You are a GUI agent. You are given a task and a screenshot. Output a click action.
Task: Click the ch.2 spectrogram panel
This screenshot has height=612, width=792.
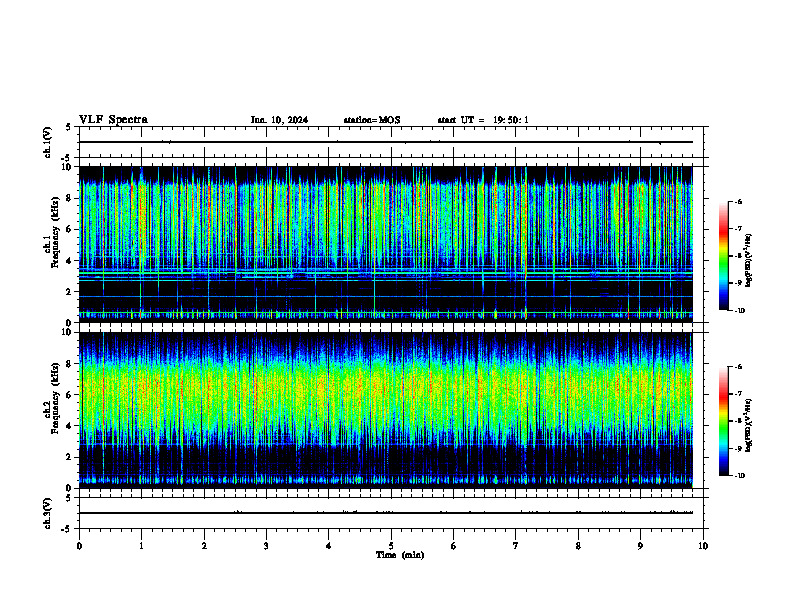click(386, 410)
